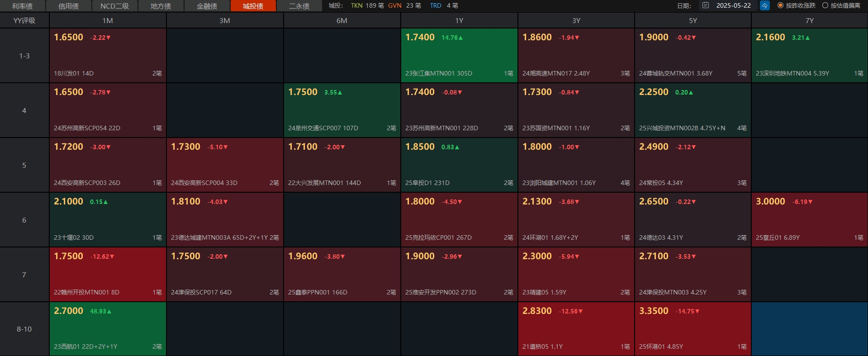The image size is (868, 356).
Task: Select the rating 4 row header
Action: click(24, 110)
